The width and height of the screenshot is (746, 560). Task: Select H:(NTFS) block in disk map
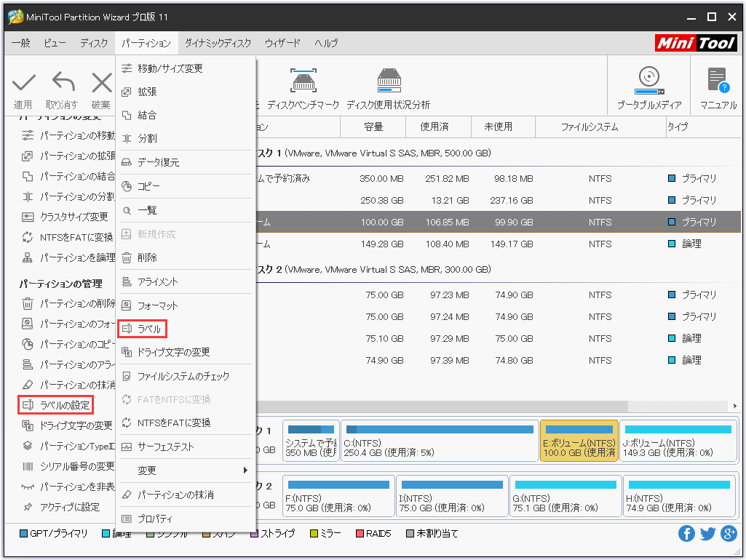[679, 496]
